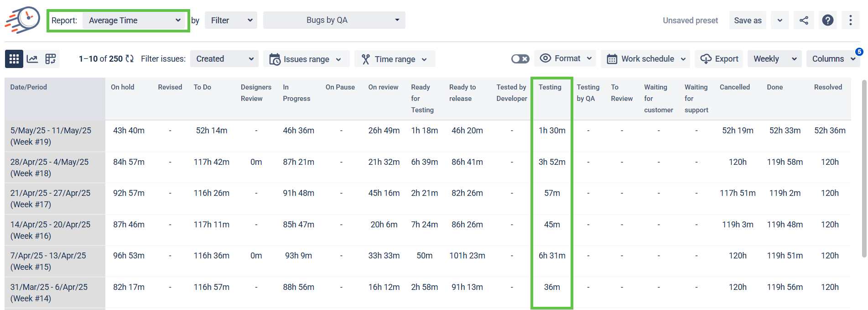Expand the Time range dropdown
The image size is (868, 310).
coord(395,59)
